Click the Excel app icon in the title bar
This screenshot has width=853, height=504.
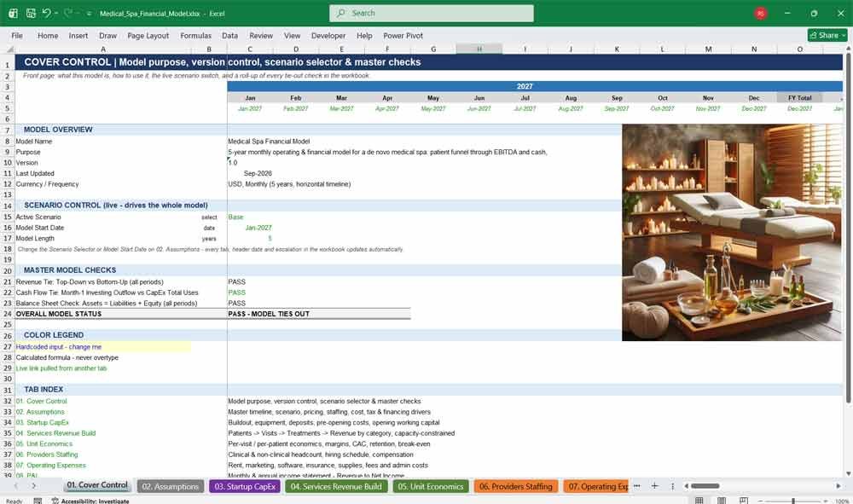(13, 13)
